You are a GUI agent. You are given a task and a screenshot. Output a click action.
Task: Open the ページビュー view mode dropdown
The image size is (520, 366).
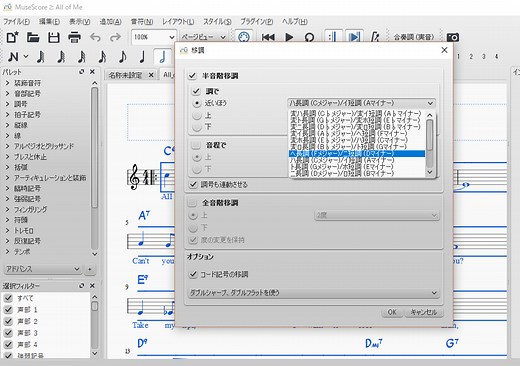[x=203, y=37]
